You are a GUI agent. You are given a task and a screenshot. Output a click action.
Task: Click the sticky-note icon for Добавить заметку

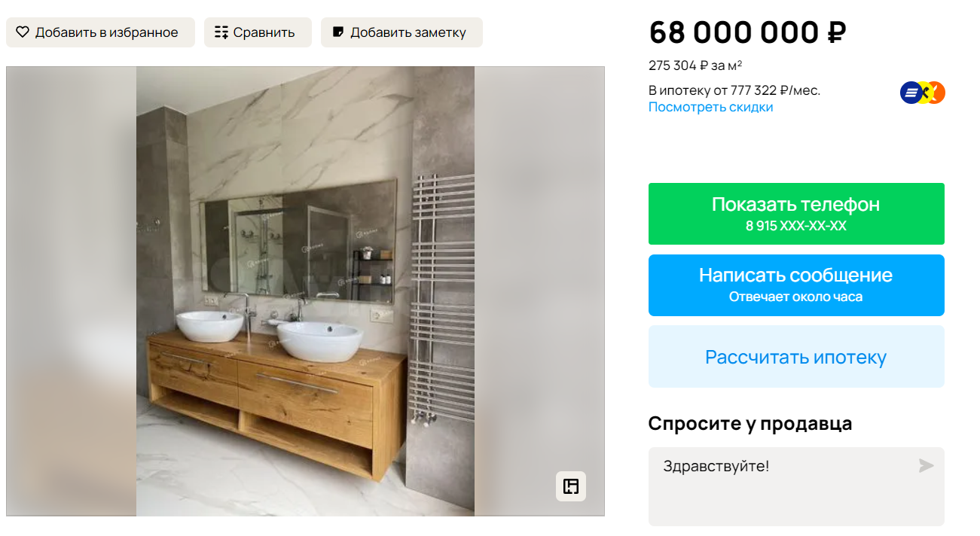338,32
